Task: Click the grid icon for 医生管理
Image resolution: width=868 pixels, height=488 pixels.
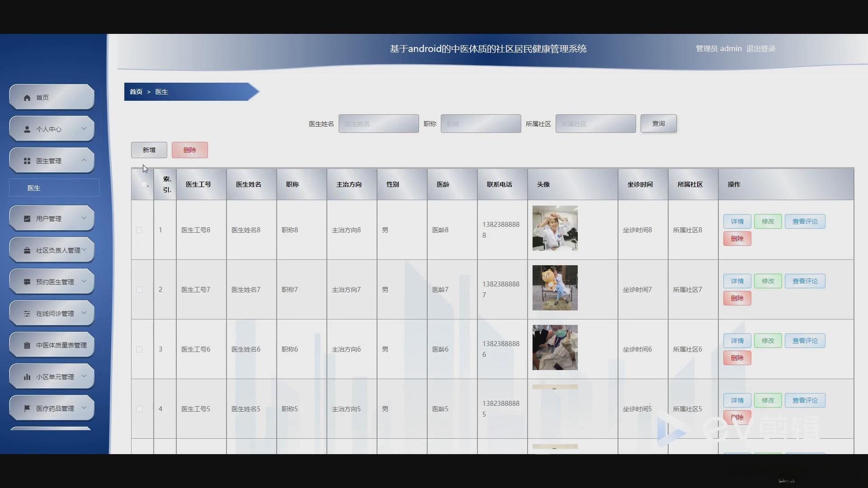Action: coord(27,161)
